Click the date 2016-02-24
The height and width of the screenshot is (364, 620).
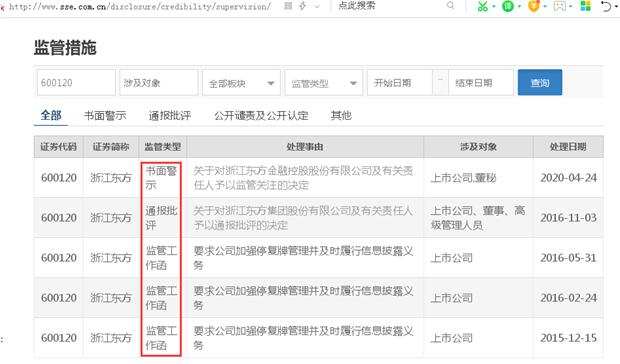[569, 298]
